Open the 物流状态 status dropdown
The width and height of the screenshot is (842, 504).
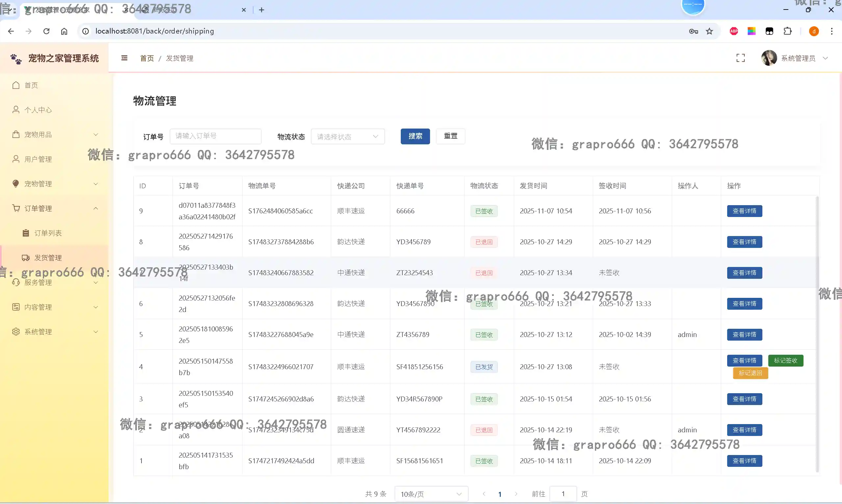click(347, 136)
